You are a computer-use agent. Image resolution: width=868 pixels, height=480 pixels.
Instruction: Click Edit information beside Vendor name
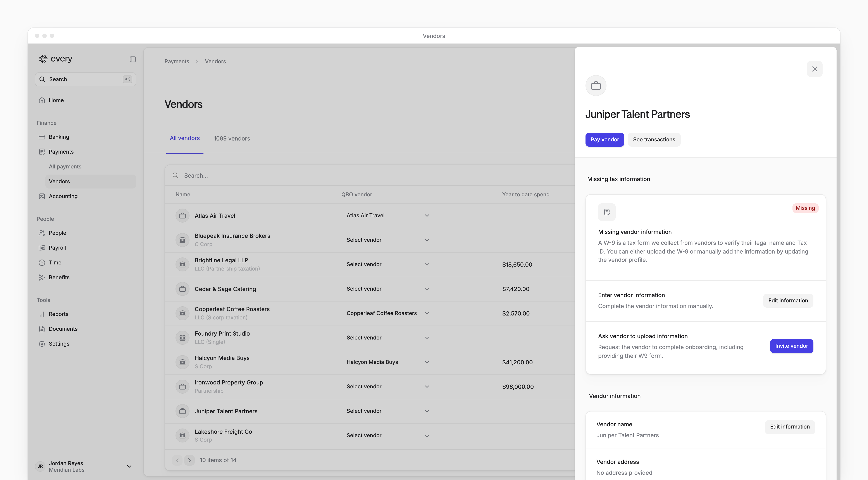pos(789,427)
